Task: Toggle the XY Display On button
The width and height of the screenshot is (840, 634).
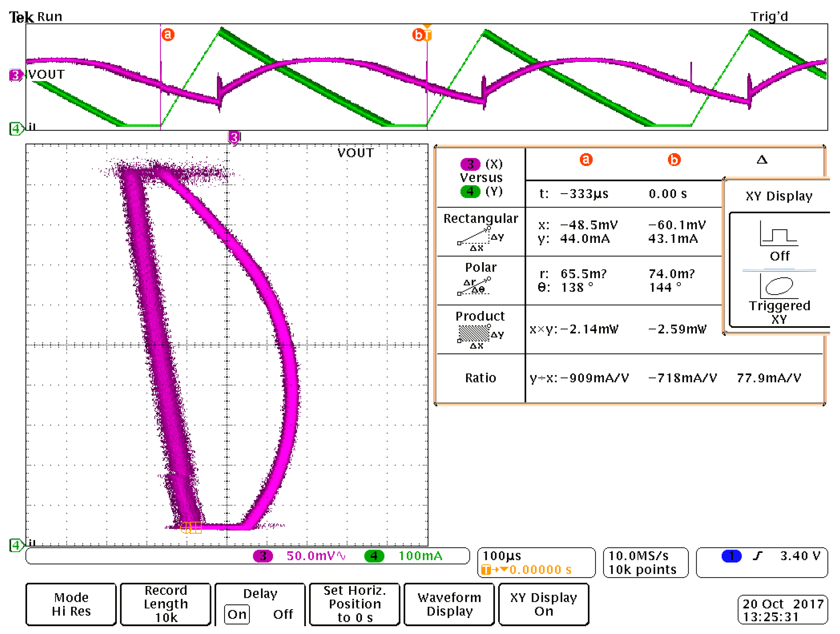Action: (x=543, y=604)
